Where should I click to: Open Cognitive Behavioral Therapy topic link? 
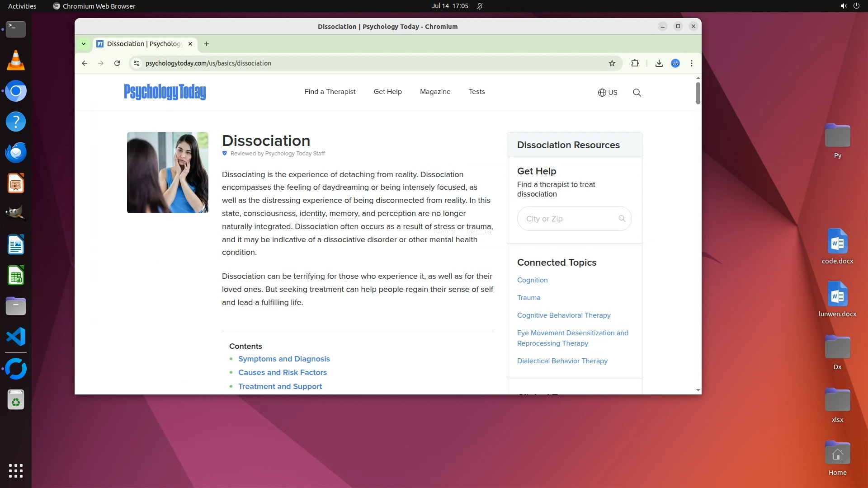(x=564, y=315)
